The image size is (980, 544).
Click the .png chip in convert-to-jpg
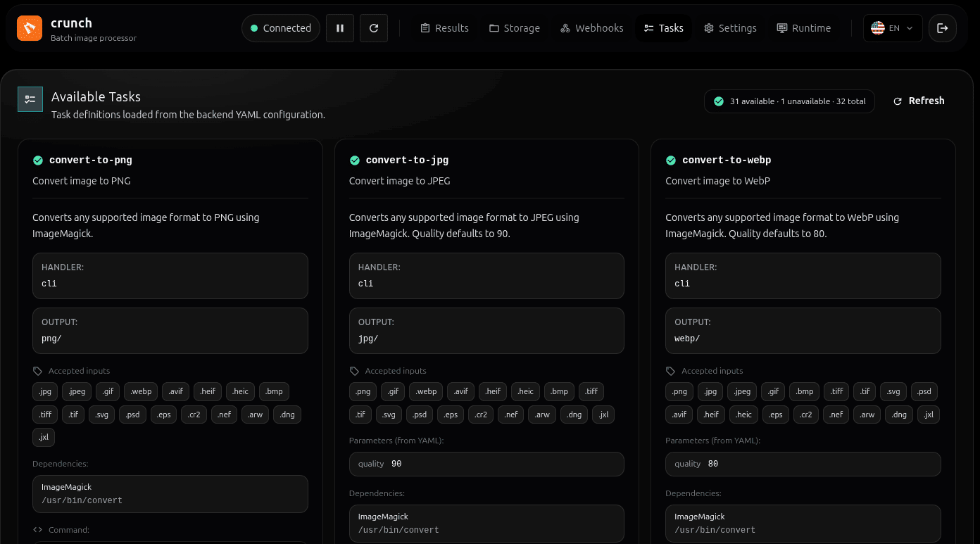[363, 392]
